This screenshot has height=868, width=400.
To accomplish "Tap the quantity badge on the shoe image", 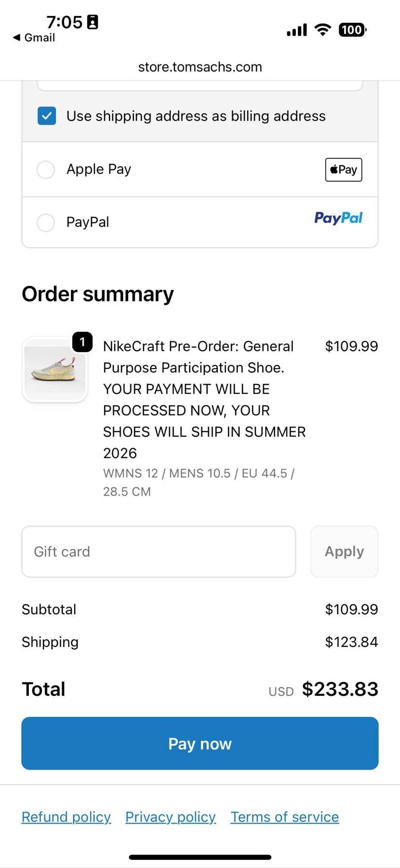I will (82, 342).
